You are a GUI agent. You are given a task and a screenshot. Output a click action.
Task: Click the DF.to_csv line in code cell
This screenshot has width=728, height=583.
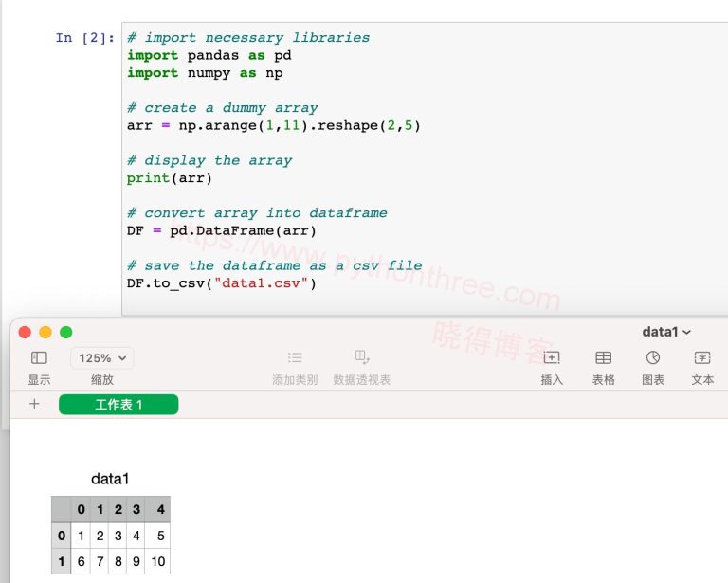click(x=222, y=283)
